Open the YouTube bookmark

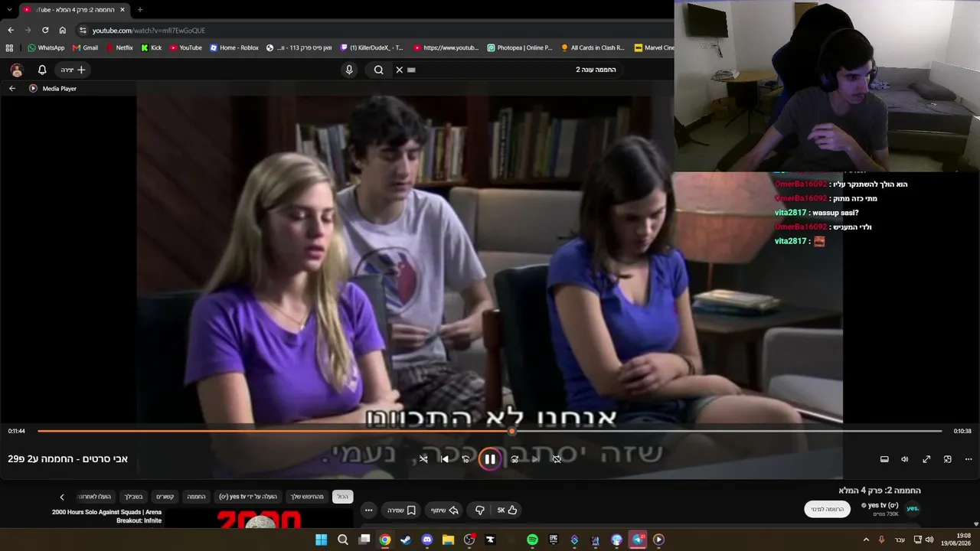pos(186,47)
